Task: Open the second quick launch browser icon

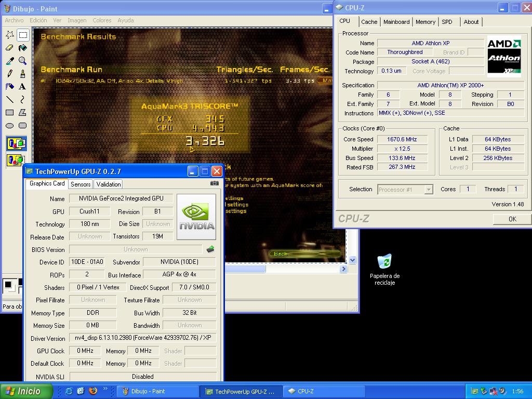Action: pyautogui.click(x=81, y=391)
